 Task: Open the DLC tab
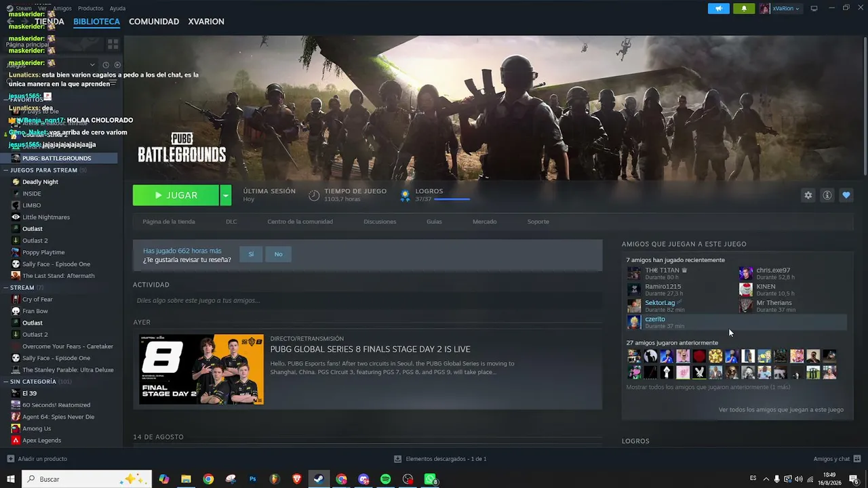coord(231,222)
